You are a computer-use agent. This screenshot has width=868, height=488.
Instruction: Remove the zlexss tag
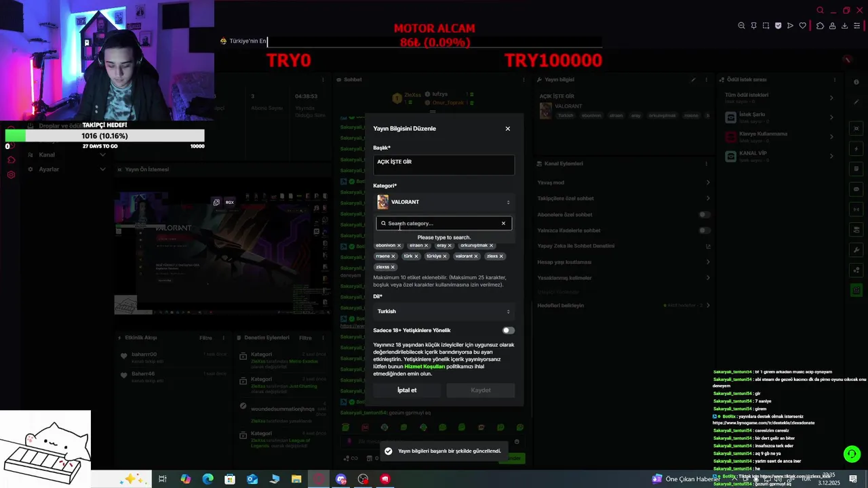pos(393,267)
